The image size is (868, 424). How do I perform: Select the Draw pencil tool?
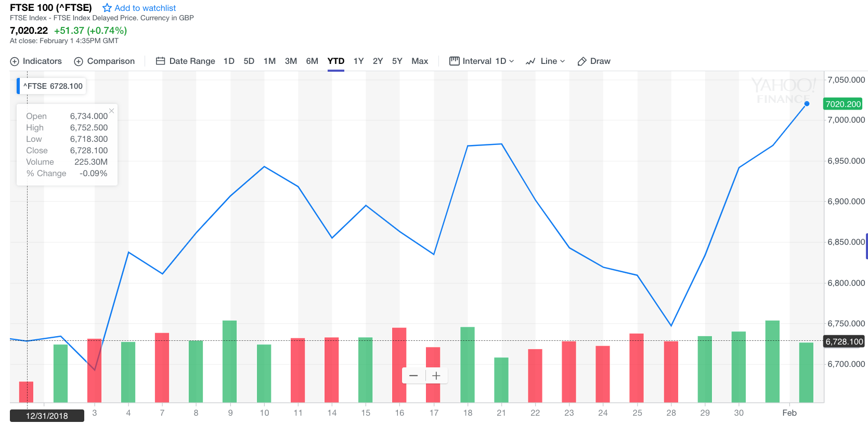tap(582, 61)
